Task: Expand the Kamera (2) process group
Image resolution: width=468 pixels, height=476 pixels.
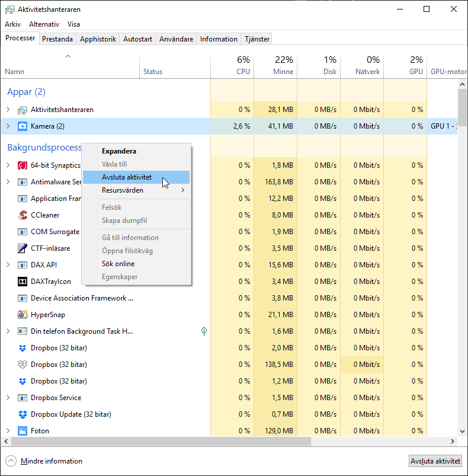Action: point(8,126)
